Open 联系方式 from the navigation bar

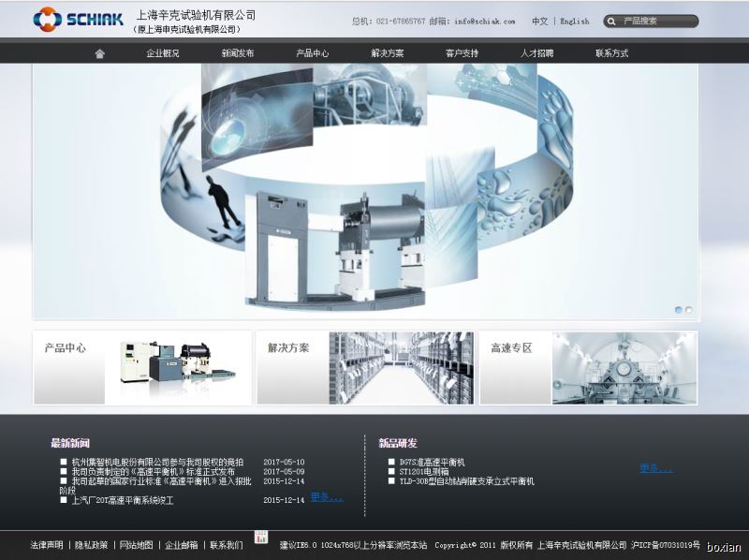tap(612, 53)
